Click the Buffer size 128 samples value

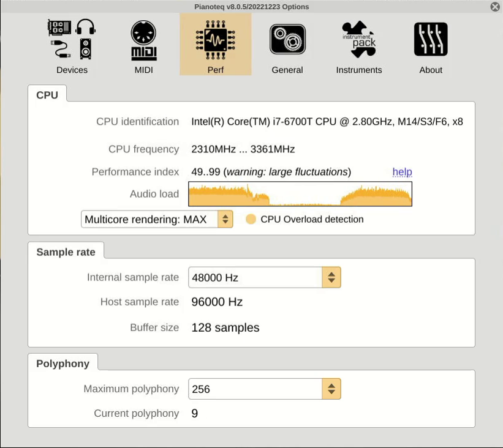point(225,327)
